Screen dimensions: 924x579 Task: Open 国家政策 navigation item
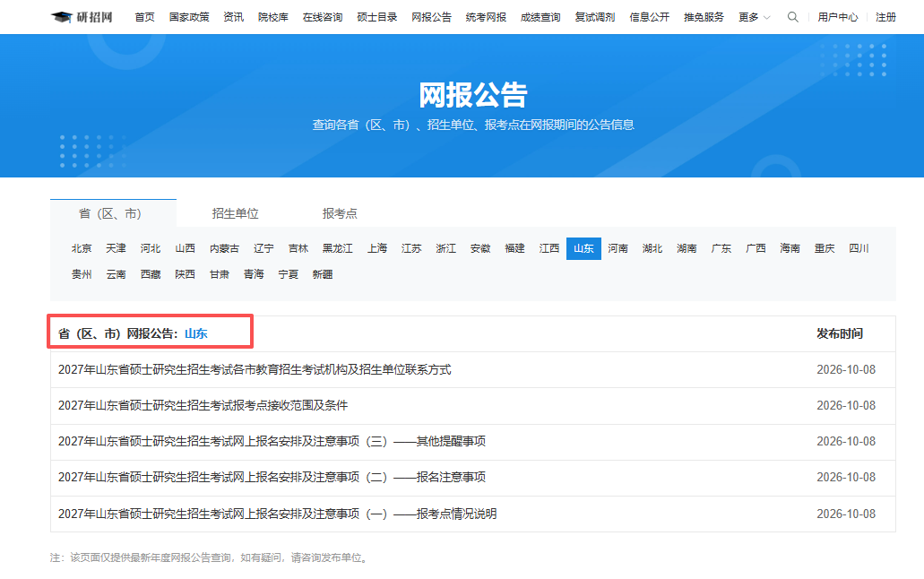pos(189,17)
